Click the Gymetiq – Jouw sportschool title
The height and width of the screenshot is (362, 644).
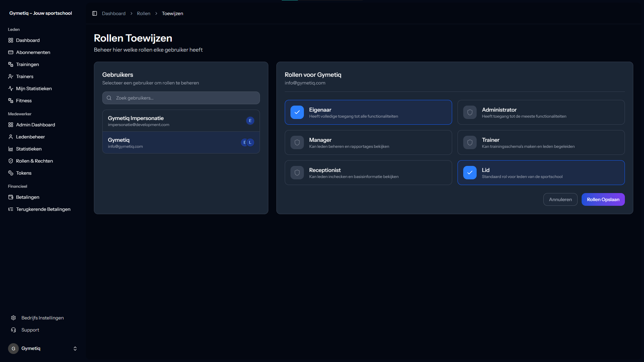click(x=41, y=13)
